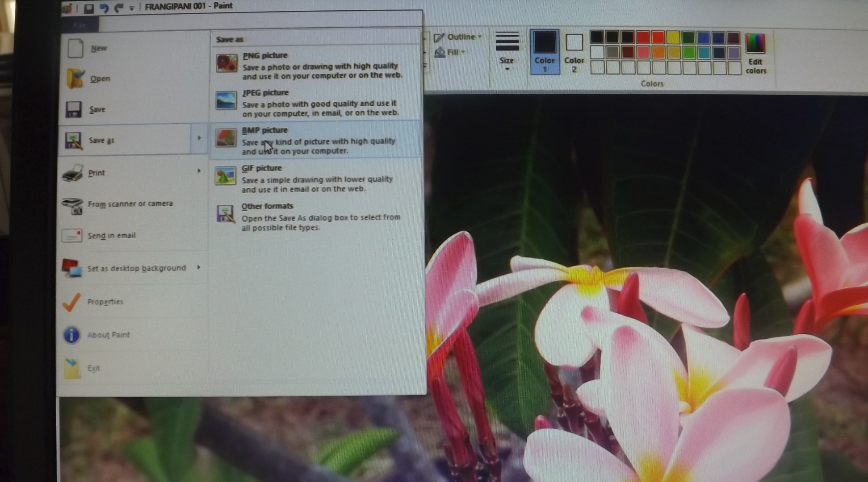Select PNG picture save option

tap(315, 65)
